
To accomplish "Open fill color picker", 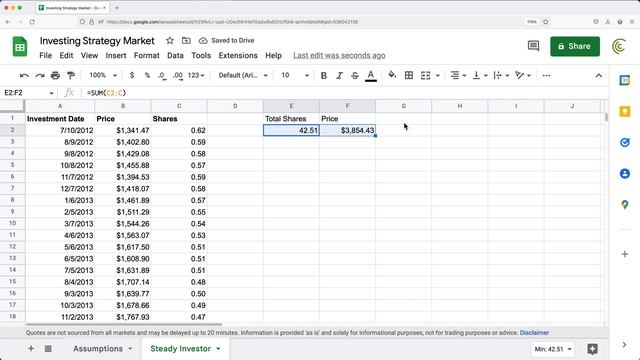I will pos(392,75).
